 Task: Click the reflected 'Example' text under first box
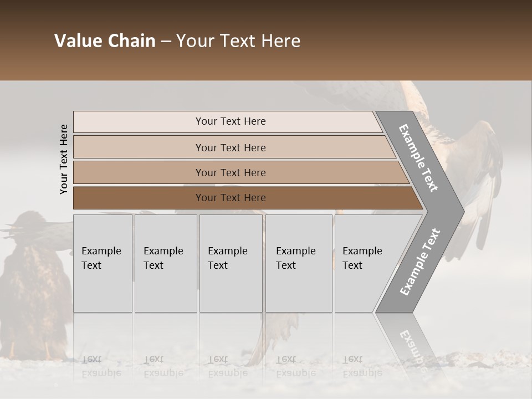coord(101,374)
